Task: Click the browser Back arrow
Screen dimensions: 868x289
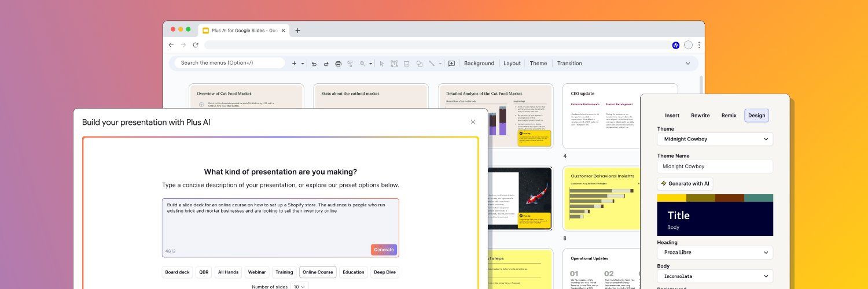Action: pos(171,45)
